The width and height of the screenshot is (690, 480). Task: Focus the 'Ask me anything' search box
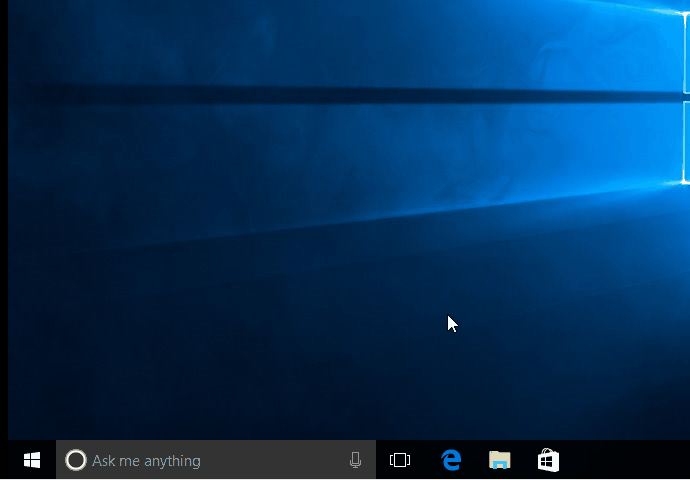pyautogui.click(x=216, y=460)
